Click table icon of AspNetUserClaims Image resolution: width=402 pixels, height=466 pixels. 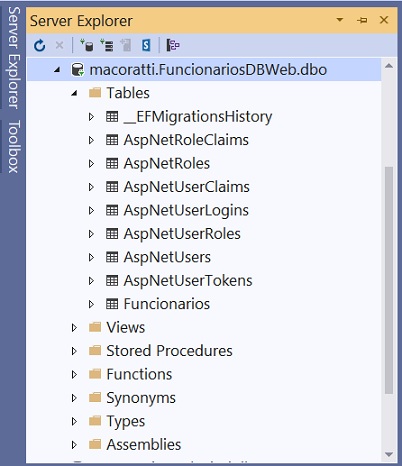tap(112, 187)
